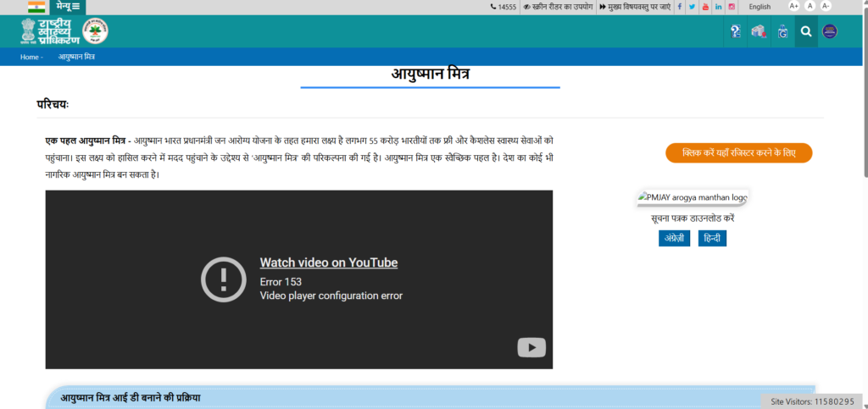Click the परिचय section heading
Viewport: 868px width, 409px height.
click(53, 104)
